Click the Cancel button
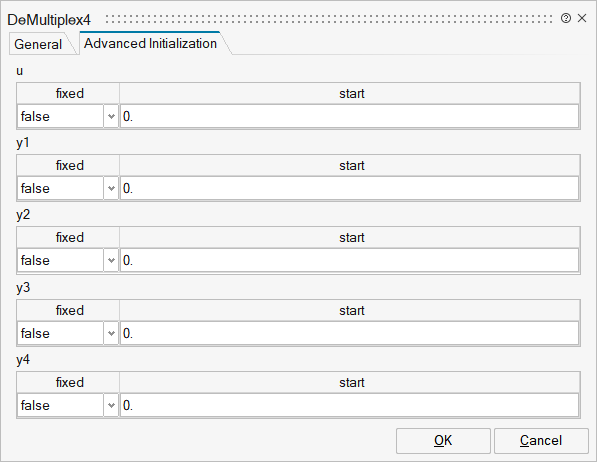Image resolution: width=597 pixels, height=462 pixels. 541,441
